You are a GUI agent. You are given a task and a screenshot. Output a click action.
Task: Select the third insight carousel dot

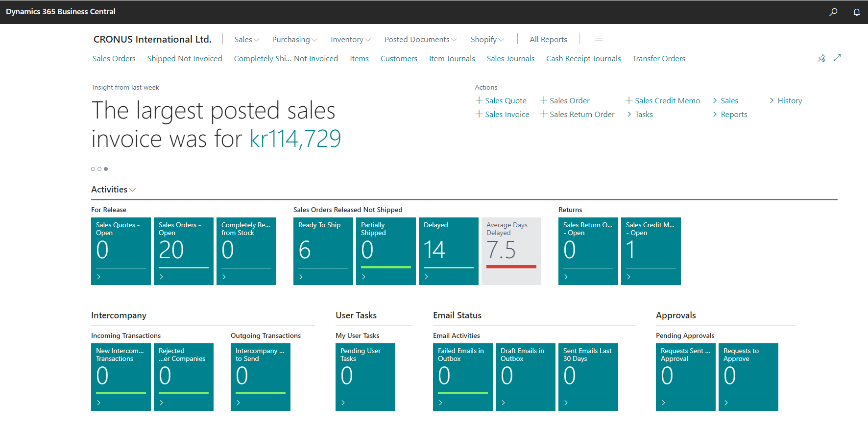tap(106, 169)
